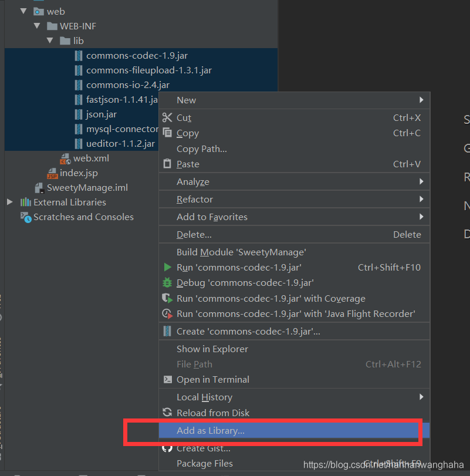Open the Refactor submenu
The image size is (470, 476).
[x=294, y=199]
